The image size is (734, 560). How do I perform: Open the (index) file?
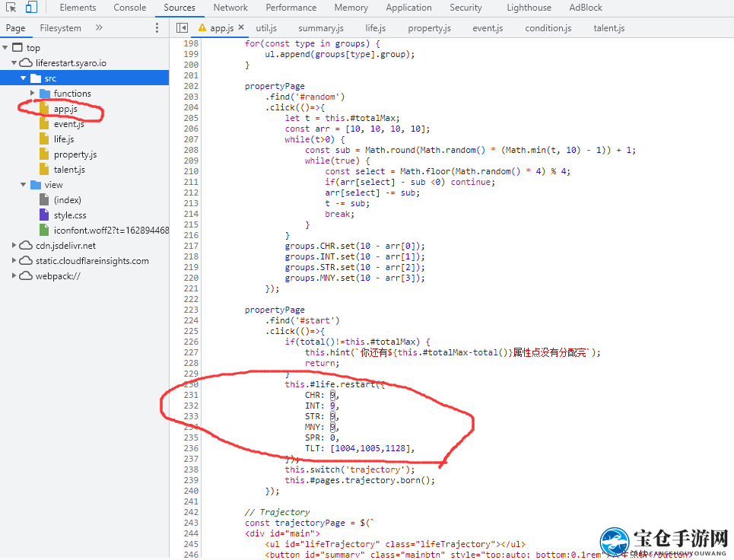click(68, 200)
